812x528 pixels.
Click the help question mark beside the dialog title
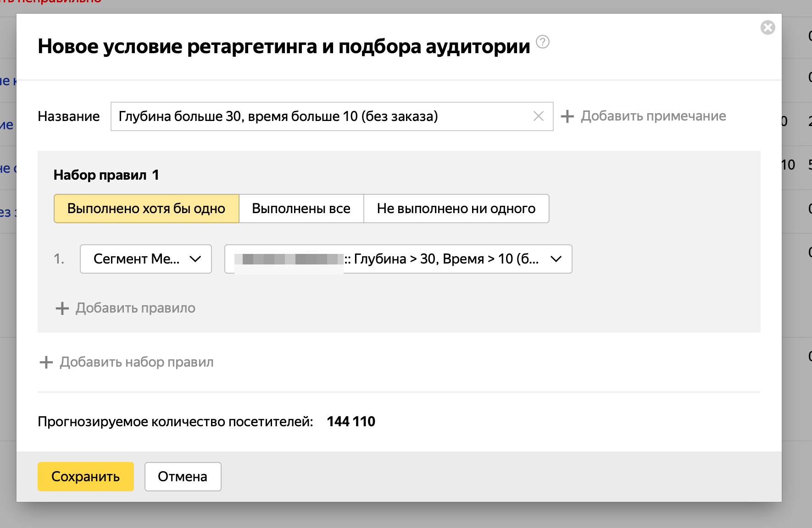point(542,42)
